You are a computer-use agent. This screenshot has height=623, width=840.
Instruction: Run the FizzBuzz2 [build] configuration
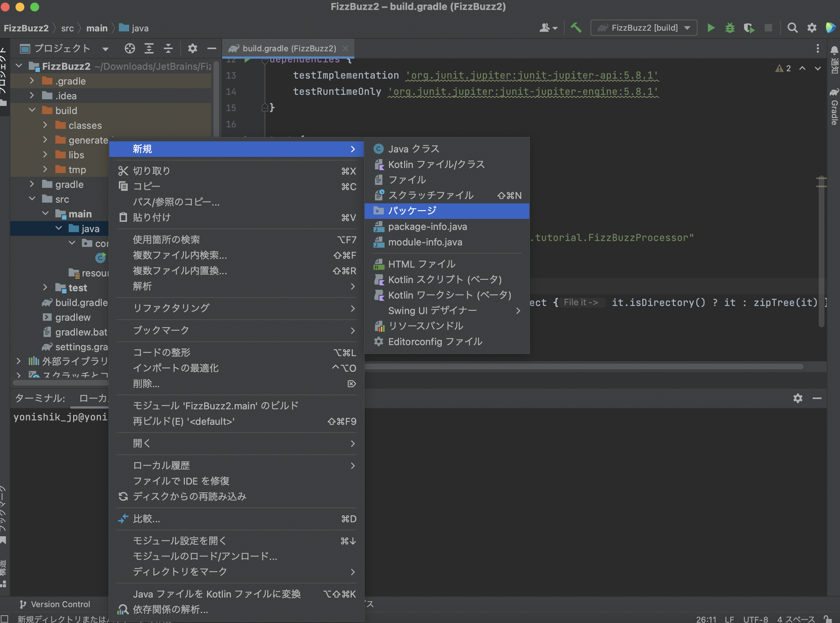tap(710, 28)
